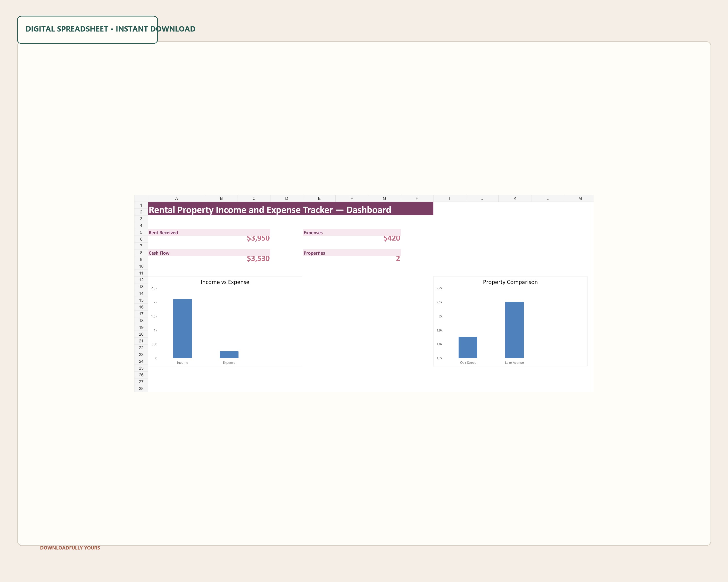Click the 2.5k axis tick label

[x=154, y=288]
